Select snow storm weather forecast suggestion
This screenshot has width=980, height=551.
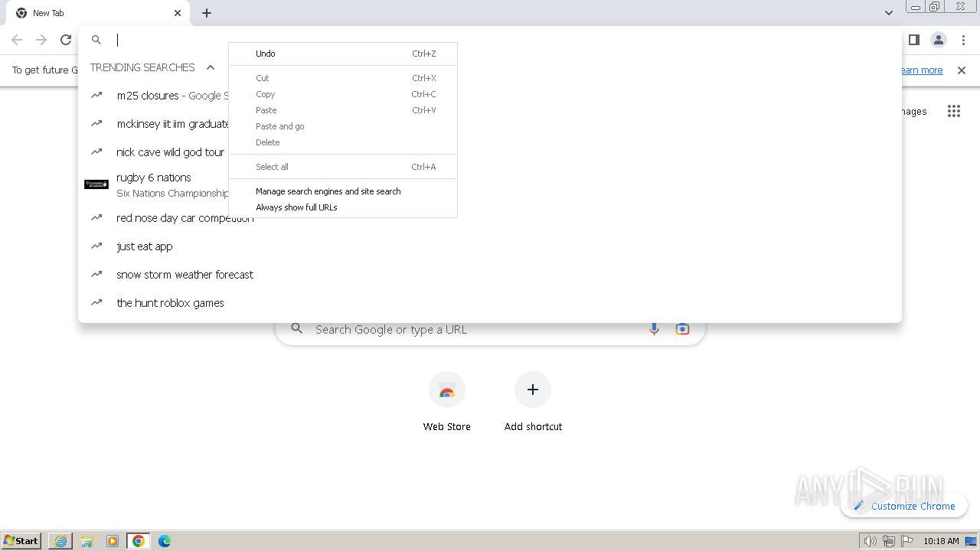[490, 275]
